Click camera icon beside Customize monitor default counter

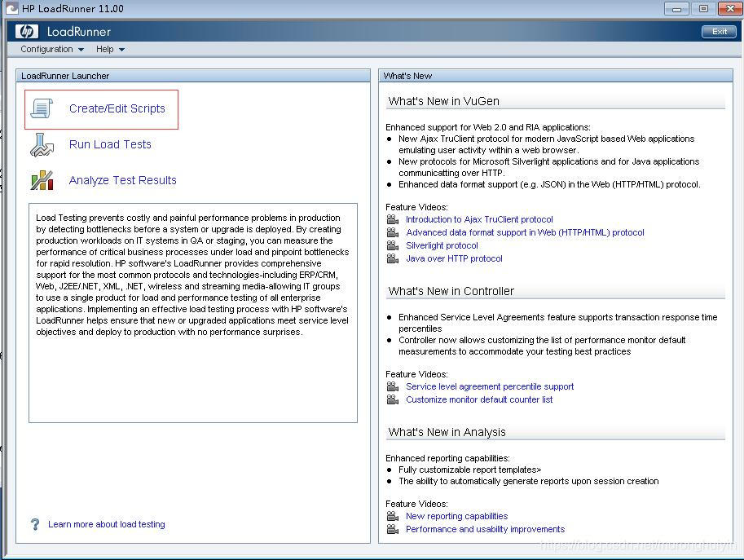(x=393, y=399)
